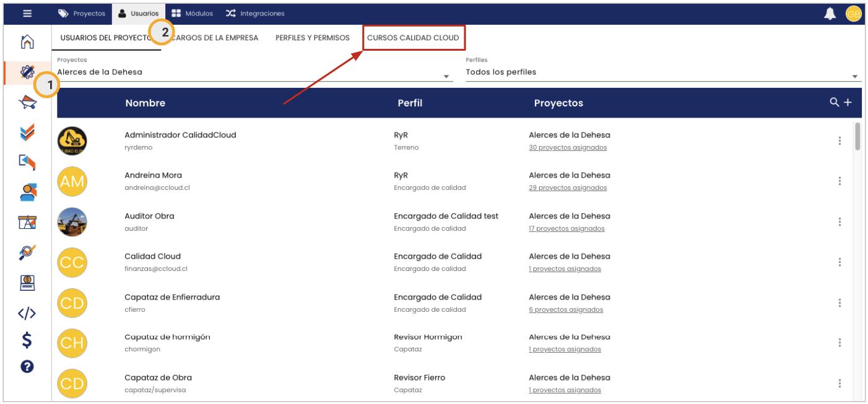Viewport: 868px width, 404px height.
Task: Open the home icon in sidebar
Action: [27, 42]
